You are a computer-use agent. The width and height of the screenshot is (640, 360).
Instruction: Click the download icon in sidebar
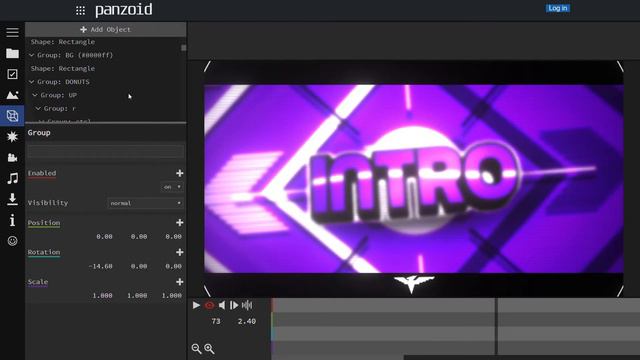(12, 199)
